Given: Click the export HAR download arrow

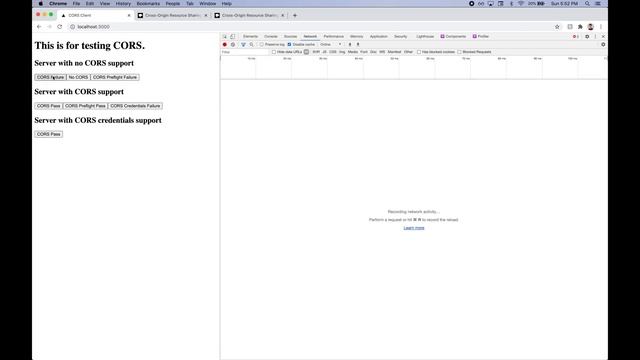Looking at the screenshot, I should point(358,44).
